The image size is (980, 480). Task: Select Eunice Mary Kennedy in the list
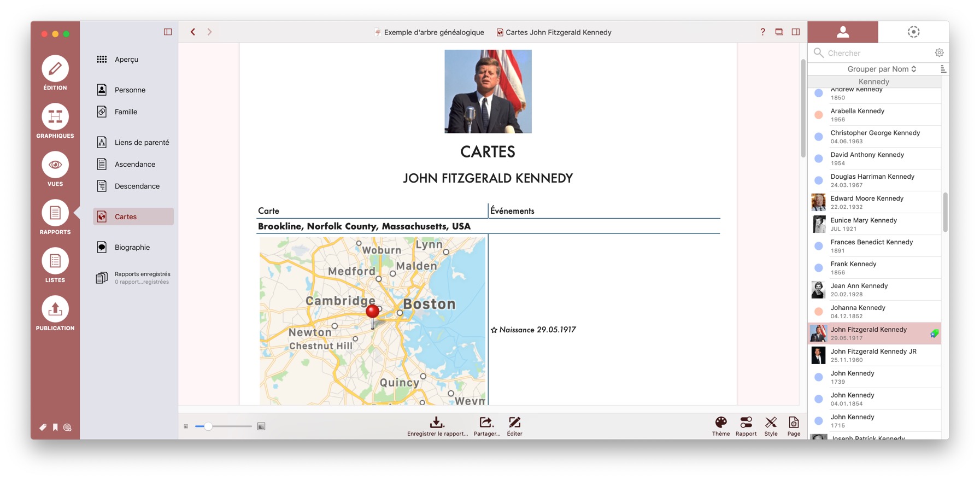click(875, 224)
